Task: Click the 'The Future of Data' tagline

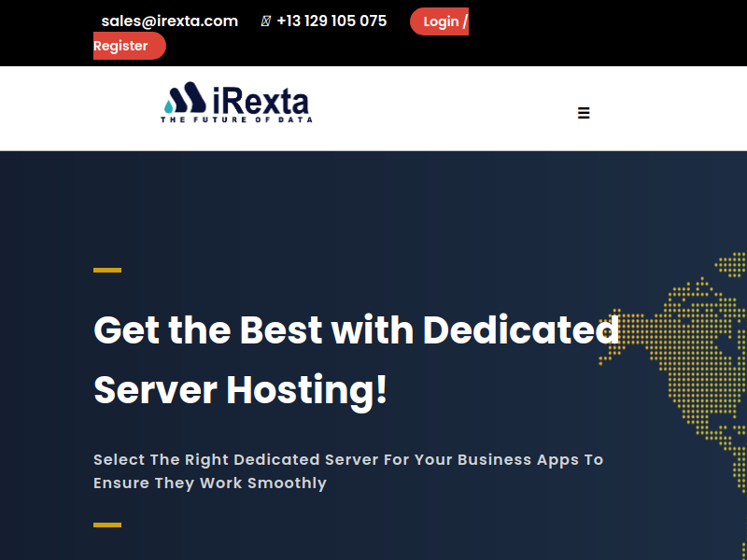Action: [x=236, y=119]
